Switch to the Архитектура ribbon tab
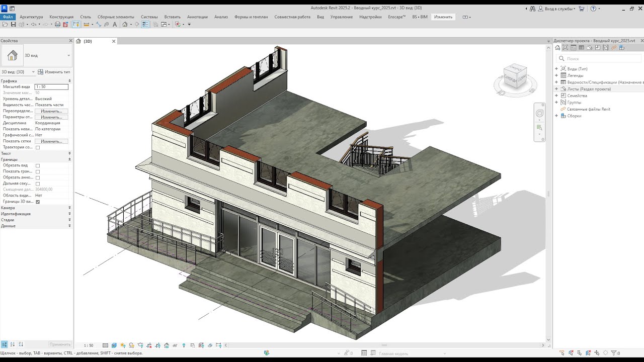The height and width of the screenshot is (362, 644). click(x=31, y=17)
